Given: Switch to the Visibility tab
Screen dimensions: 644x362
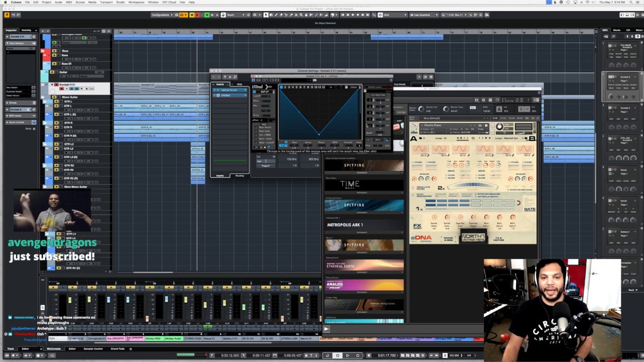Looking at the screenshot, I should [27, 30].
